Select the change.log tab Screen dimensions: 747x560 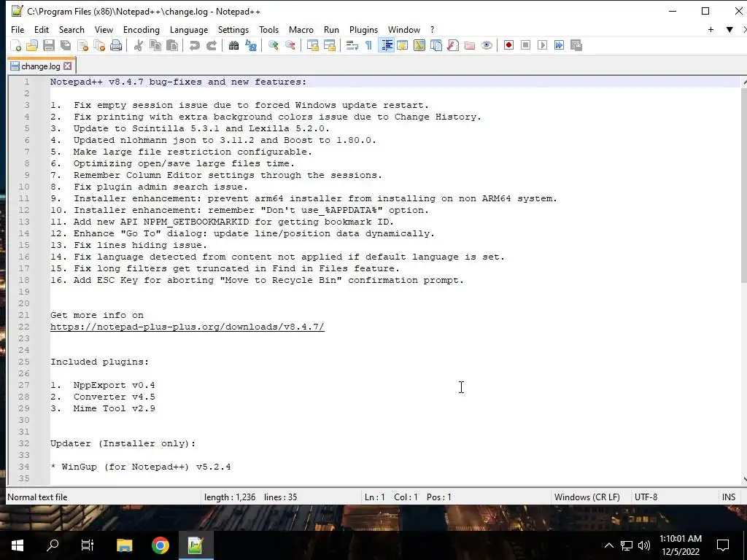point(41,66)
